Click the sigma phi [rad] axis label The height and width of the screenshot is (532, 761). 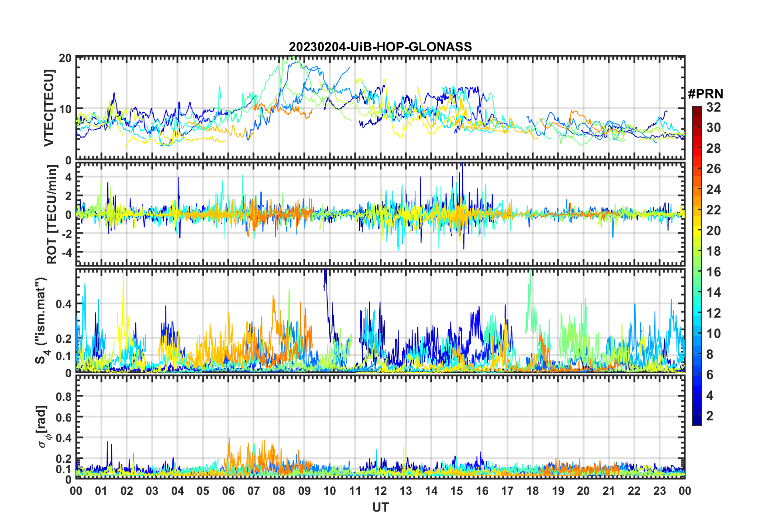click(x=43, y=426)
